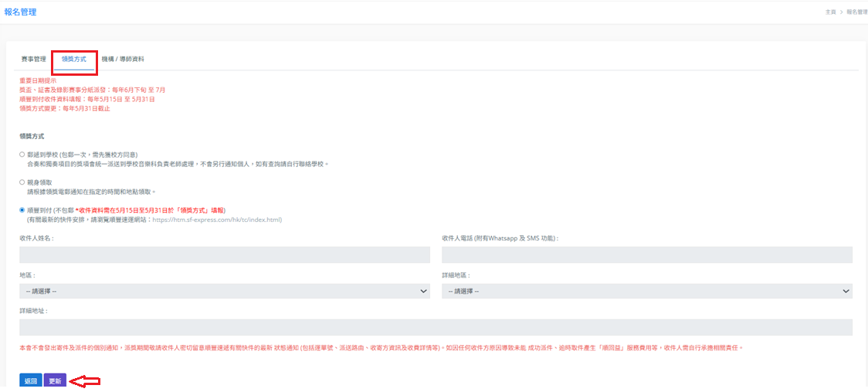
Task: Open the 領獎方式 tab
Action: (x=73, y=59)
